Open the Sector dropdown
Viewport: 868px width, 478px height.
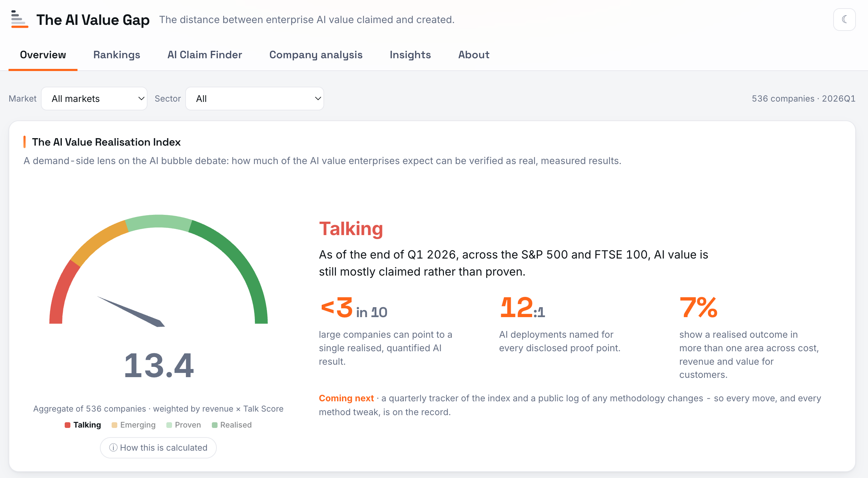(254, 98)
